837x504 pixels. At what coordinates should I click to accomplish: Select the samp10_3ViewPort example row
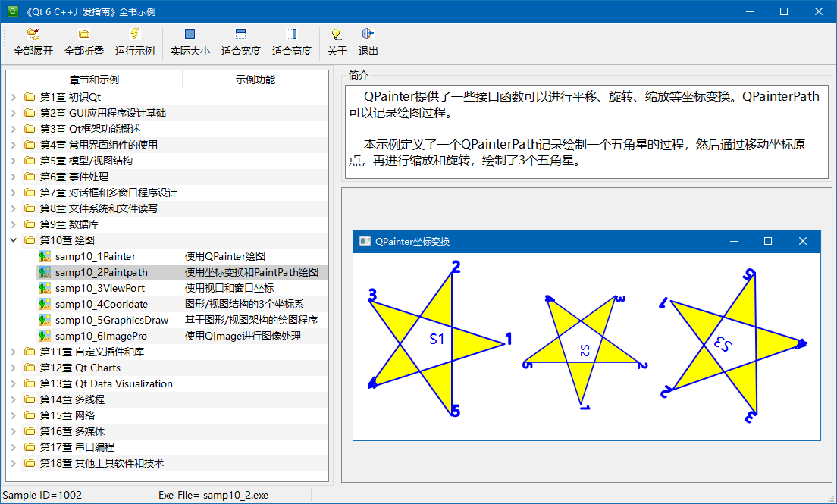(x=182, y=288)
